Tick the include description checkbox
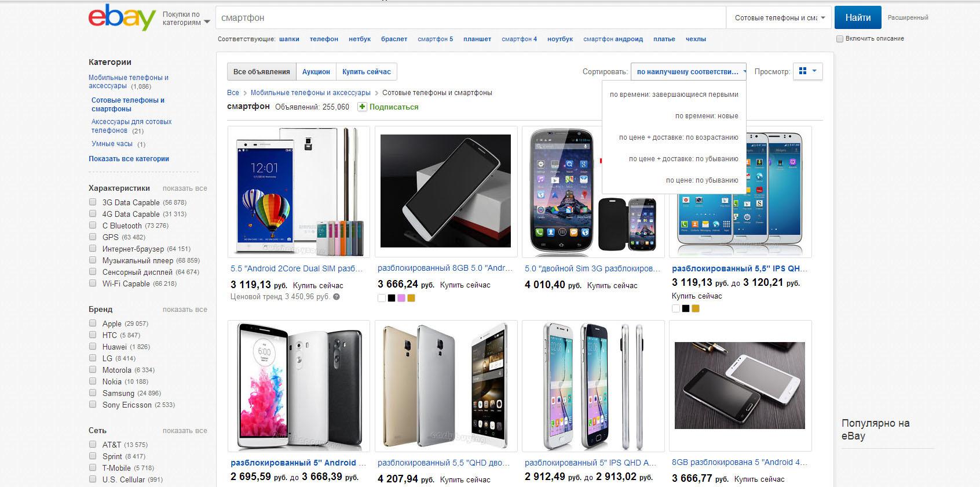Viewport: 980px width, 487px height. click(x=840, y=39)
